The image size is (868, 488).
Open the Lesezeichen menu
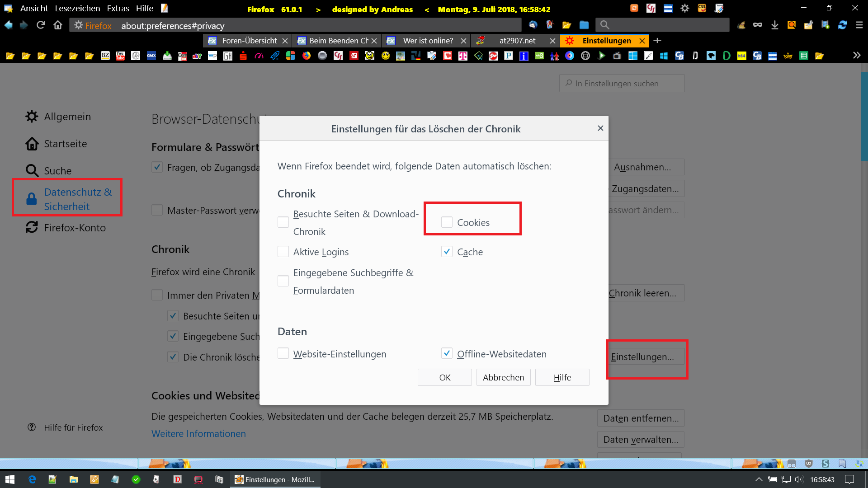(77, 9)
